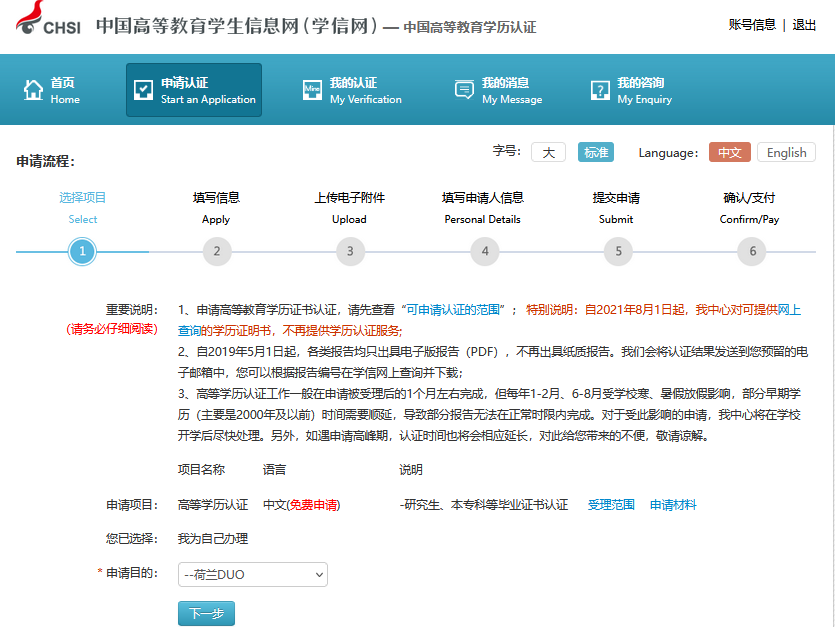Click step 4 circle 填写申请人信息
835x627 pixels.
pyautogui.click(x=485, y=251)
